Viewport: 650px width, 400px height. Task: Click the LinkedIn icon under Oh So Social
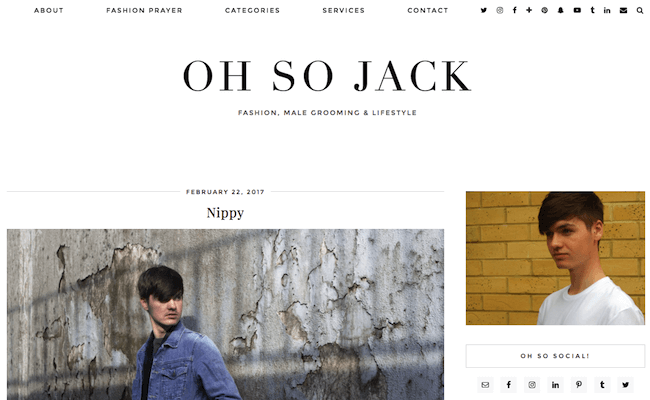pos(555,385)
